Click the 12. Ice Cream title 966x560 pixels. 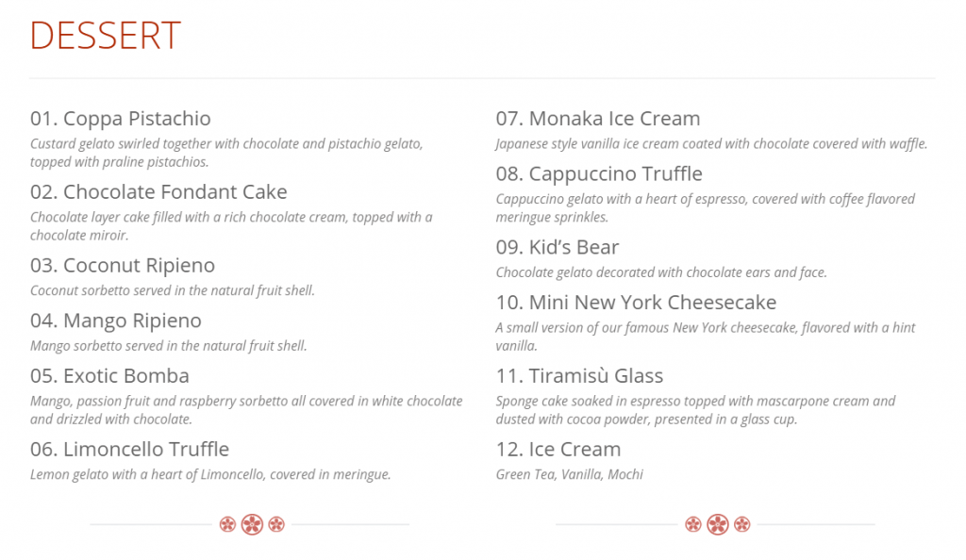point(558,449)
